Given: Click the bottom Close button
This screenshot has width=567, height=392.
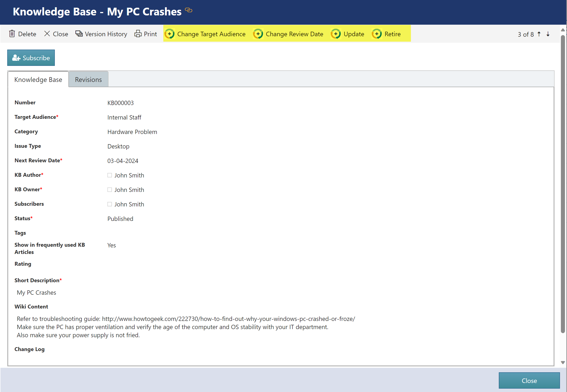Looking at the screenshot, I should (529, 380).
